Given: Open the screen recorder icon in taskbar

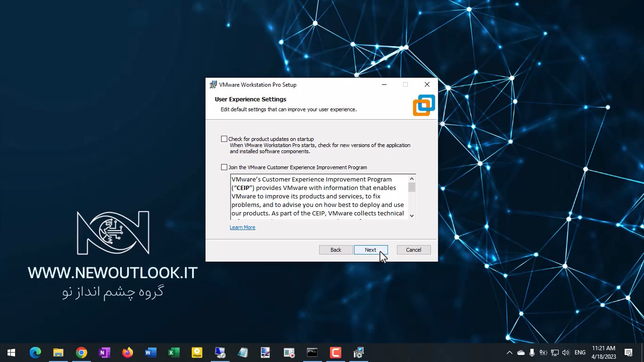Looking at the screenshot, I should click(289, 353).
